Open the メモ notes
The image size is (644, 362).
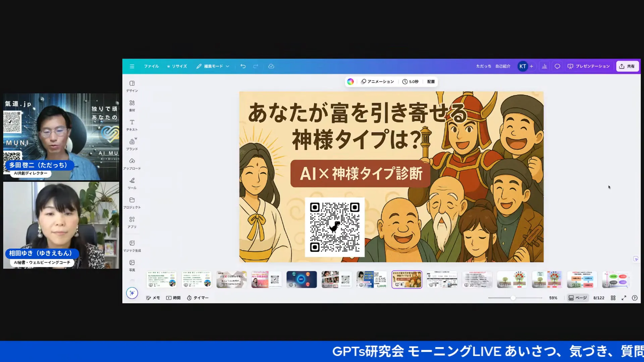coord(153,298)
